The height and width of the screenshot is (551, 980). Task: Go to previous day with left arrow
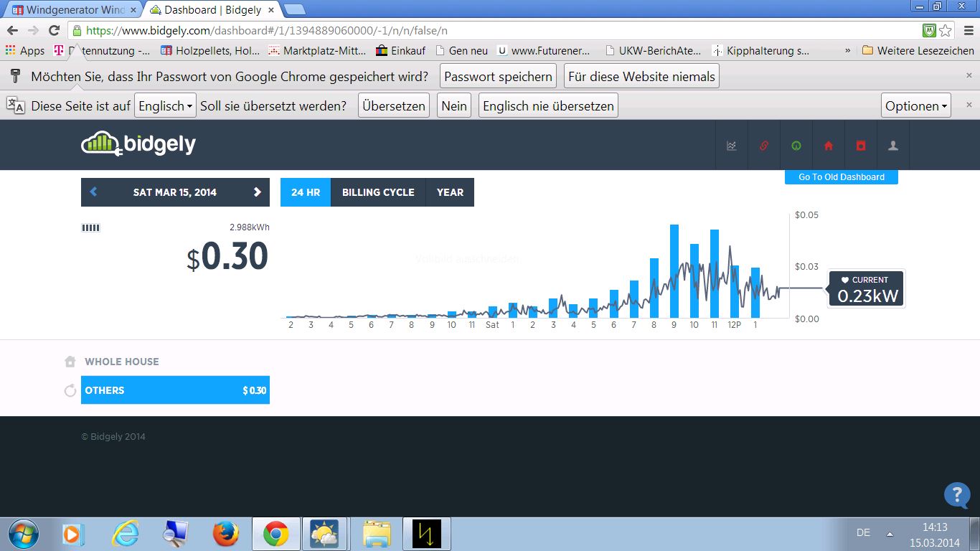pyautogui.click(x=93, y=192)
